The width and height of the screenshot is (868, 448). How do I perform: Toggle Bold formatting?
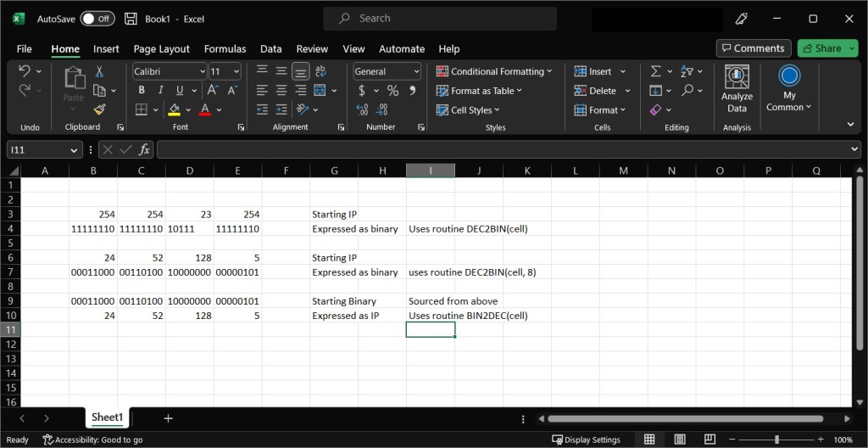142,91
